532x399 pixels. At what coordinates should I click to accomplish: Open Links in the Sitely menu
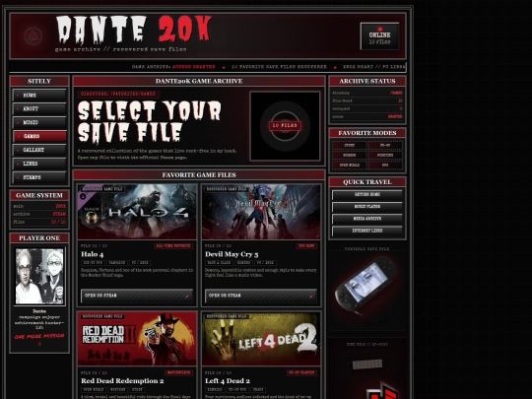pyautogui.click(x=39, y=164)
